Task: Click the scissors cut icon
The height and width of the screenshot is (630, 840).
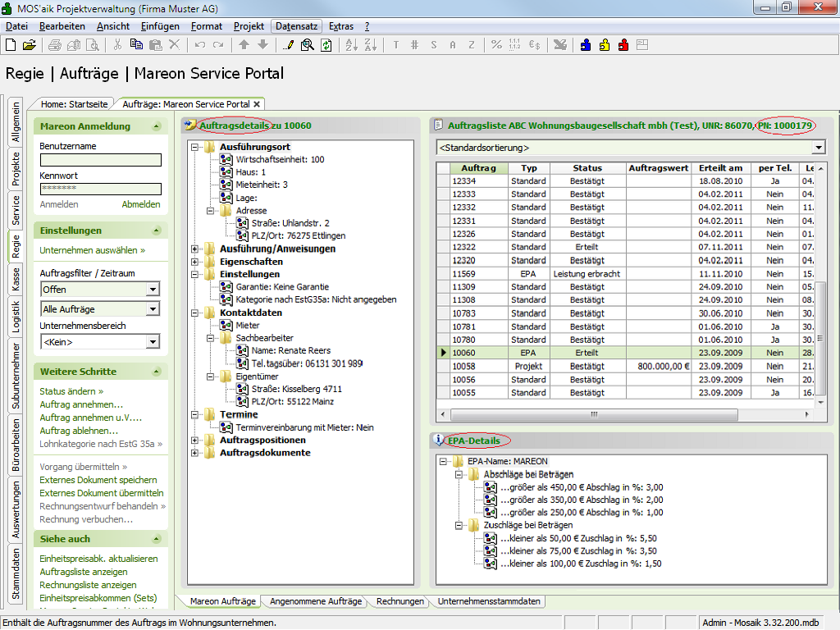Action: point(117,45)
